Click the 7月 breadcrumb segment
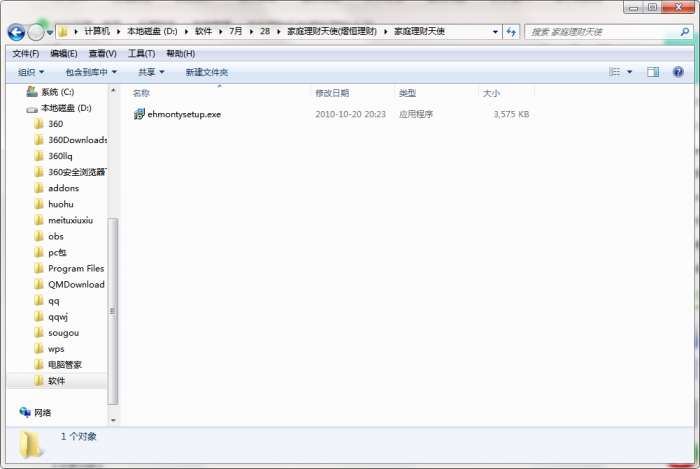 click(x=235, y=31)
